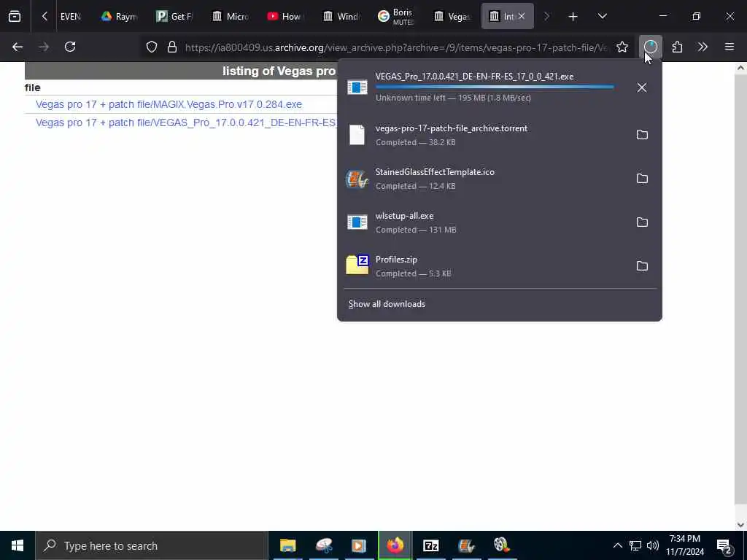Bookmark this page with the star
Image resolution: width=747 pixels, height=560 pixels.
pos(622,47)
